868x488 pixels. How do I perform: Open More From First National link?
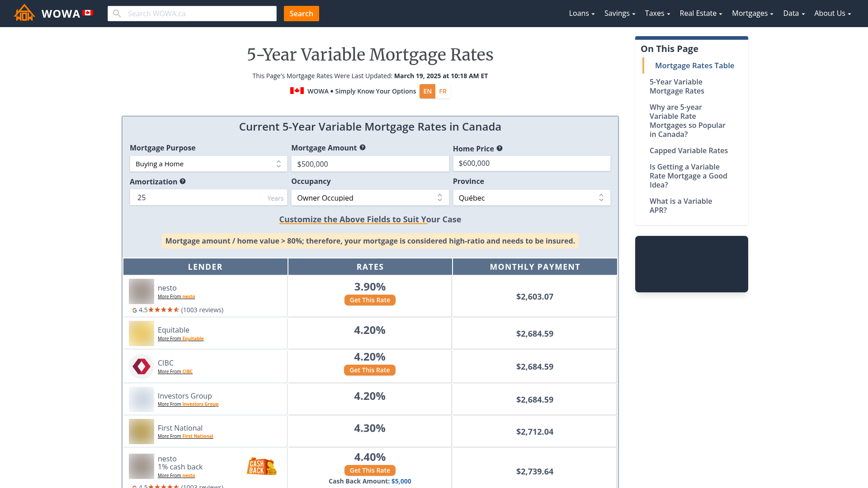(185, 436)
